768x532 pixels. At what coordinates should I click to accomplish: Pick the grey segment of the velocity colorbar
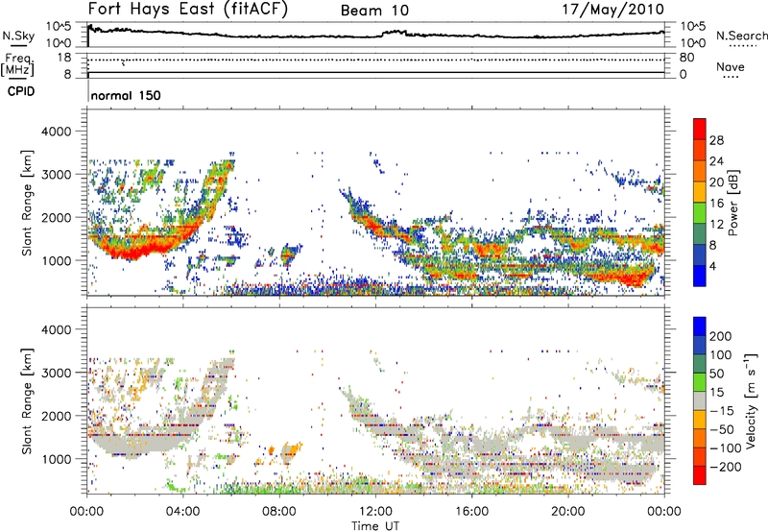(x=700, y=400)
